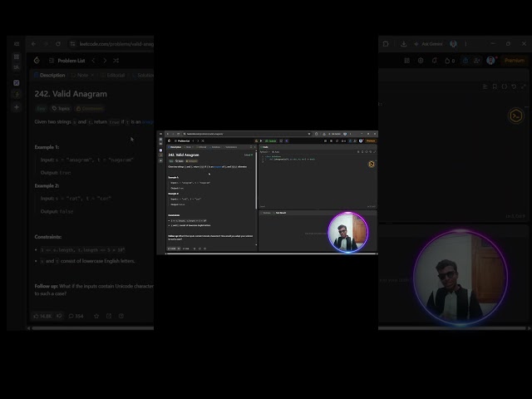The height and width of the screenshot is (399, 532).
Task: Click extensions icon left of downloads, dimmed window
Action: coord(386,44)
